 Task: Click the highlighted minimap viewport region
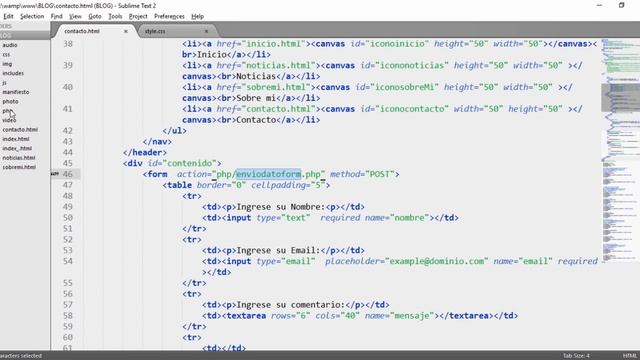620,98
